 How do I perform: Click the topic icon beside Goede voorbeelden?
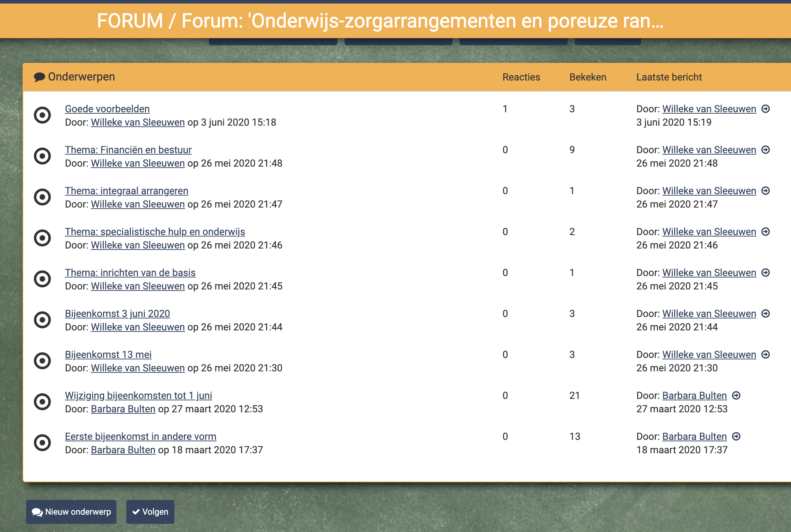(42, 115)
